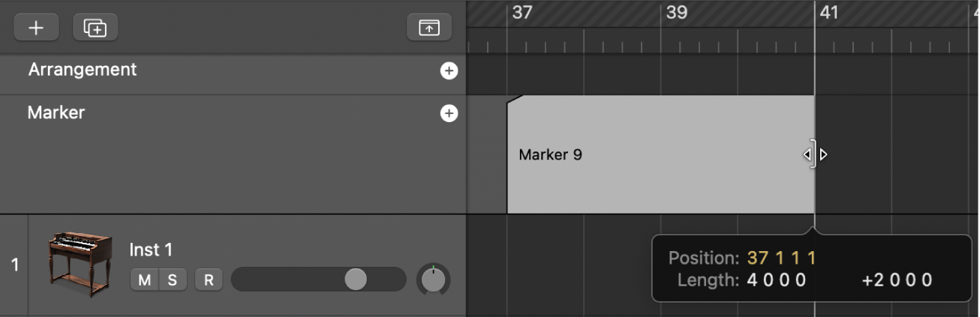Record-enable the Inst 1 track

click(x=208, y=280)
